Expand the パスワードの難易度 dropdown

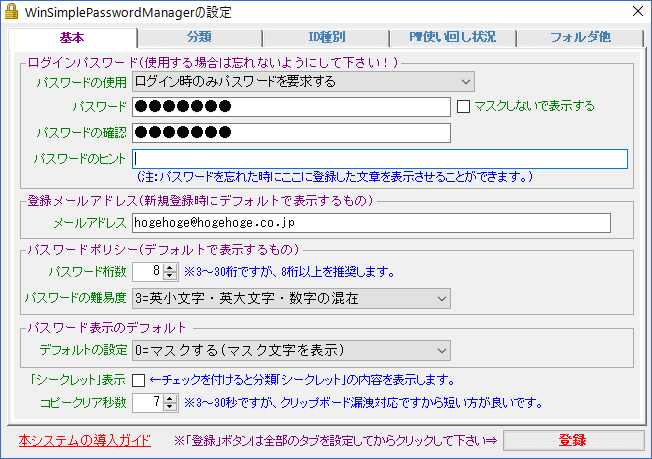pyautogui.click(x=291, y=299)
